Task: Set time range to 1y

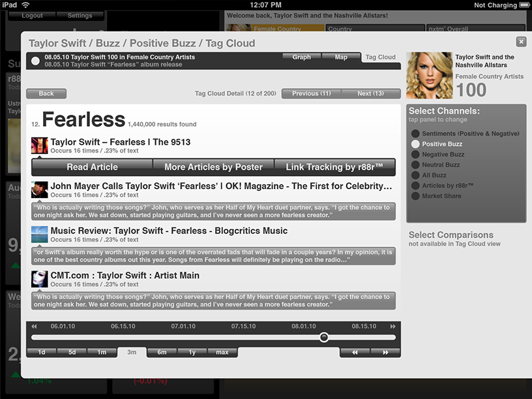Action: click(192, 352)
